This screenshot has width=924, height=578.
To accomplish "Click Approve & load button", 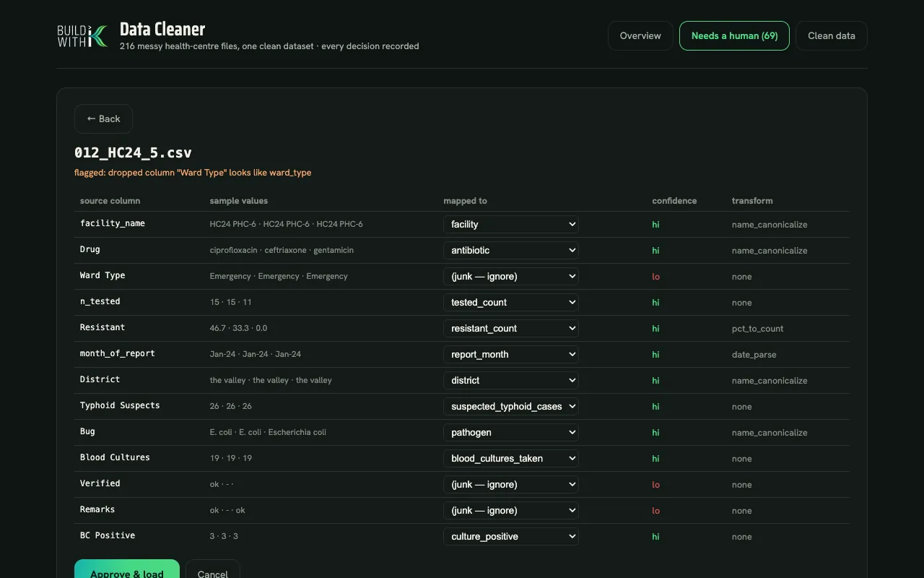I will point(127,569).
